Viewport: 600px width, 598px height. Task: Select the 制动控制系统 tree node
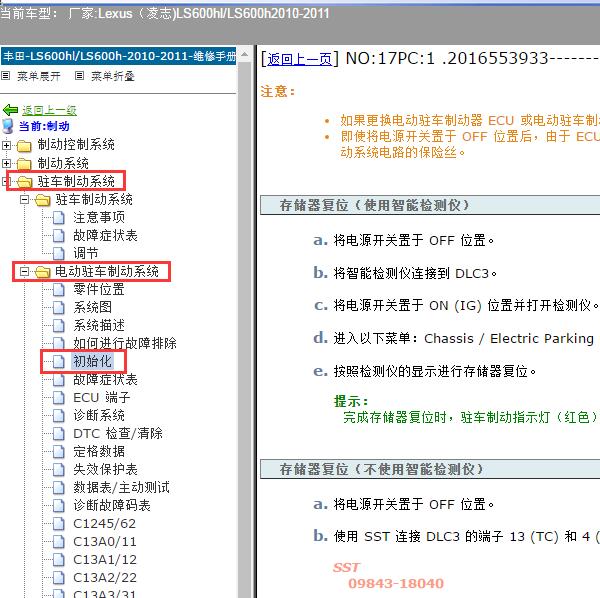pos(76,145)
